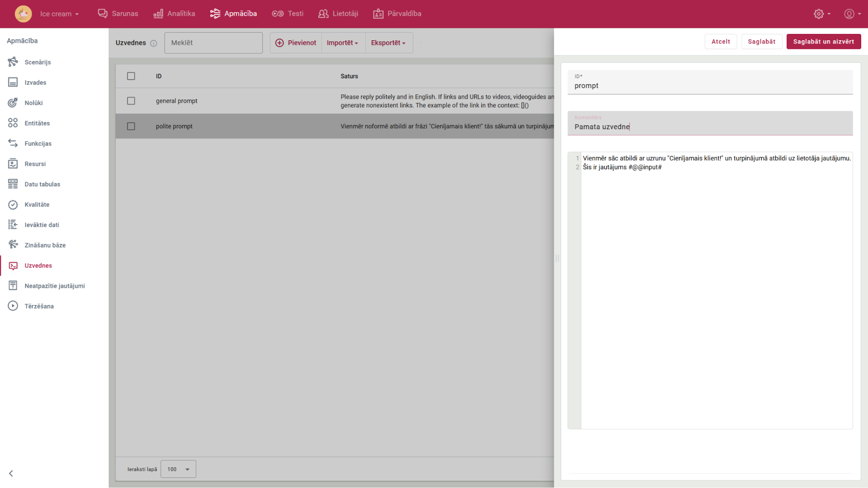Image resolution: width=868 pixels, height=488 pixels.
Task: Click the Meklēt search field
Action: tap(213, 43)
